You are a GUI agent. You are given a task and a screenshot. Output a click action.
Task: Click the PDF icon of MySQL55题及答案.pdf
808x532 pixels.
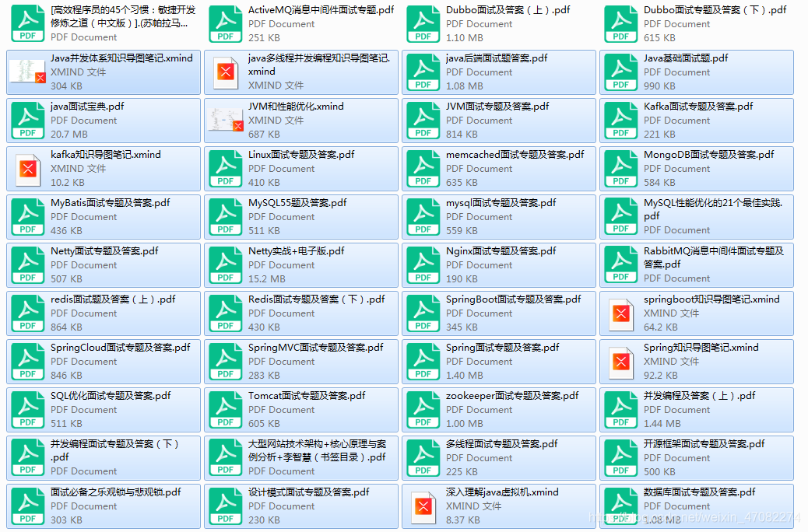(226, 217)
